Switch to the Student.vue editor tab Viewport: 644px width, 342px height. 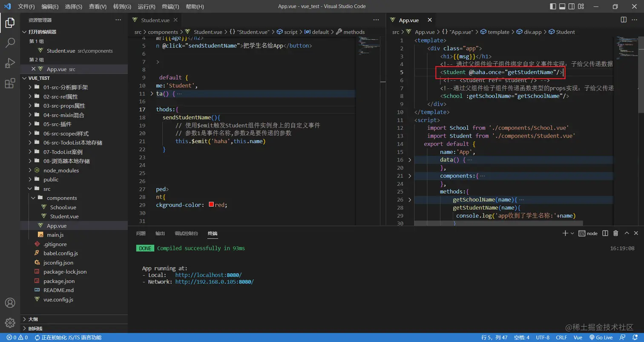pyautogui.click(x=155, y=20)
